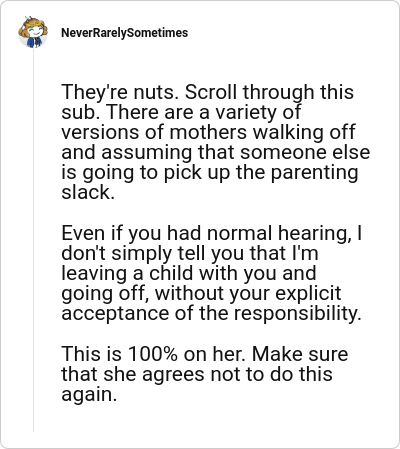Screen dimensions: 400x449
Task: Click the word "slack." ending the first paragraph
Action: (88, 192)
